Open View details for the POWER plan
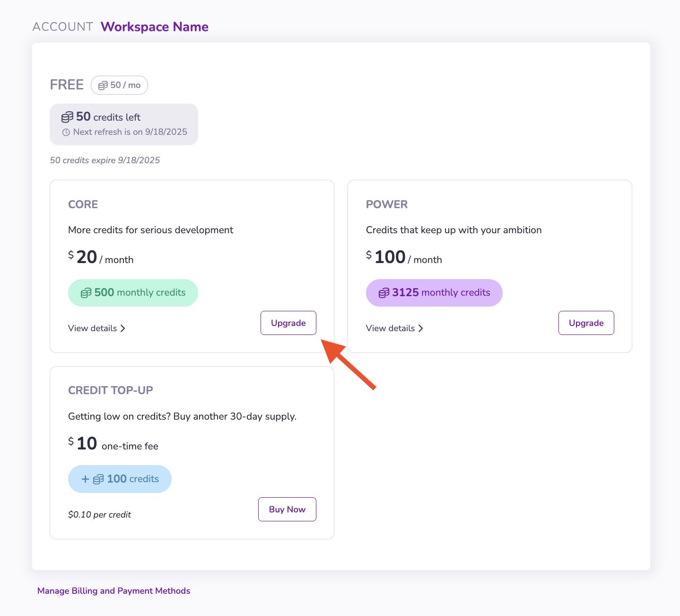This screenshot has width=680, height=616. pos(390,328)
